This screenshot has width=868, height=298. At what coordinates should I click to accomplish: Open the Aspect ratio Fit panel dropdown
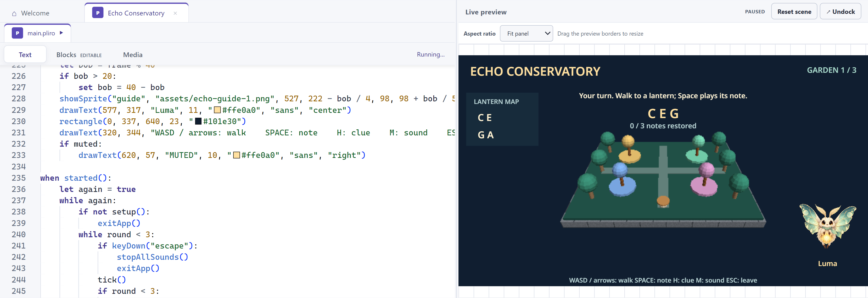(526, 33)
